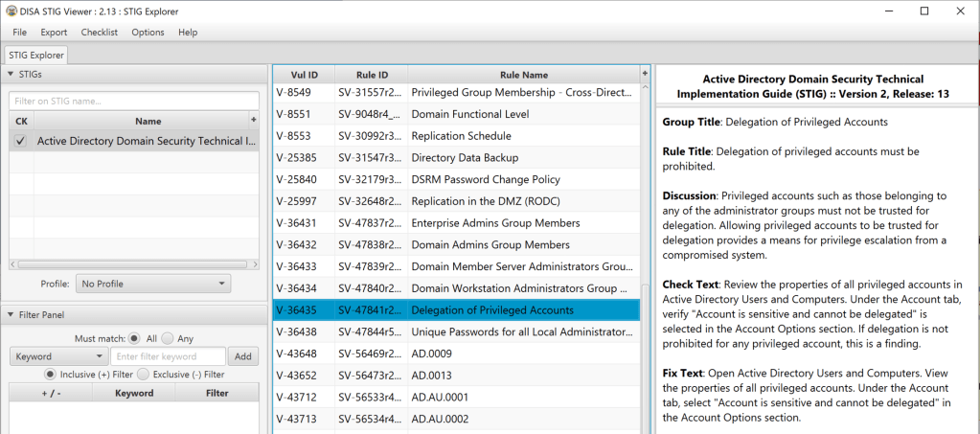Click plus icon in STIGs table header
Screen dimensions: 980x434
point(254,121)
